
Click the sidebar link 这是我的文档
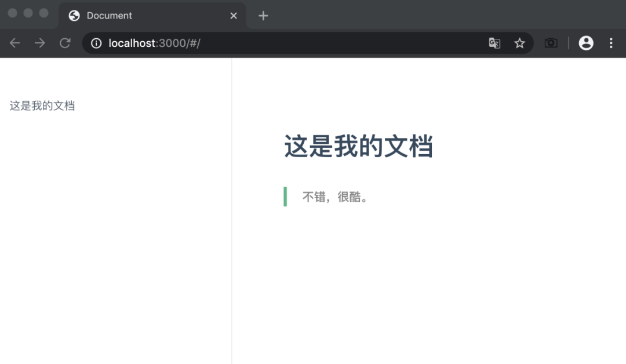pyautogui.click(x=42, y=105)
